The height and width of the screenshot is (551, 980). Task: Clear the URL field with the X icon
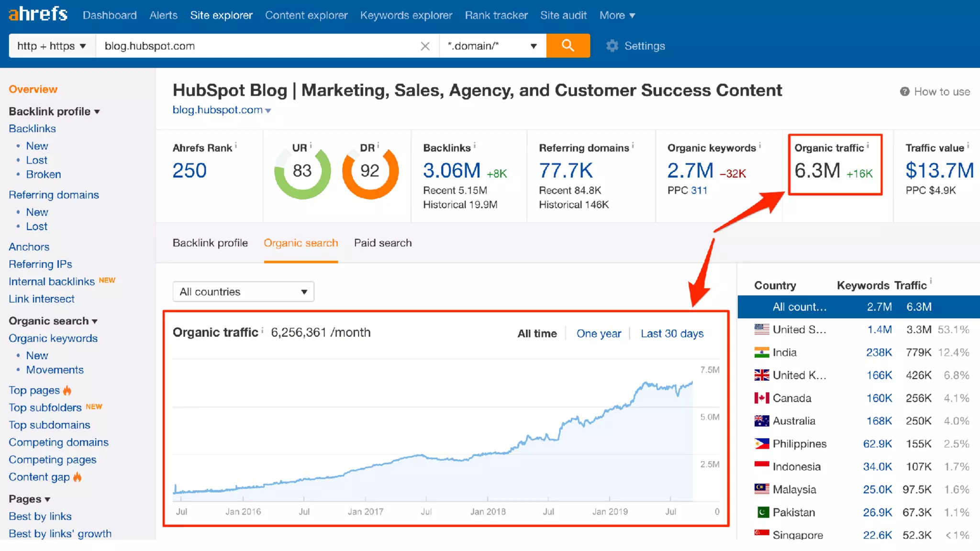coord(425,46)
